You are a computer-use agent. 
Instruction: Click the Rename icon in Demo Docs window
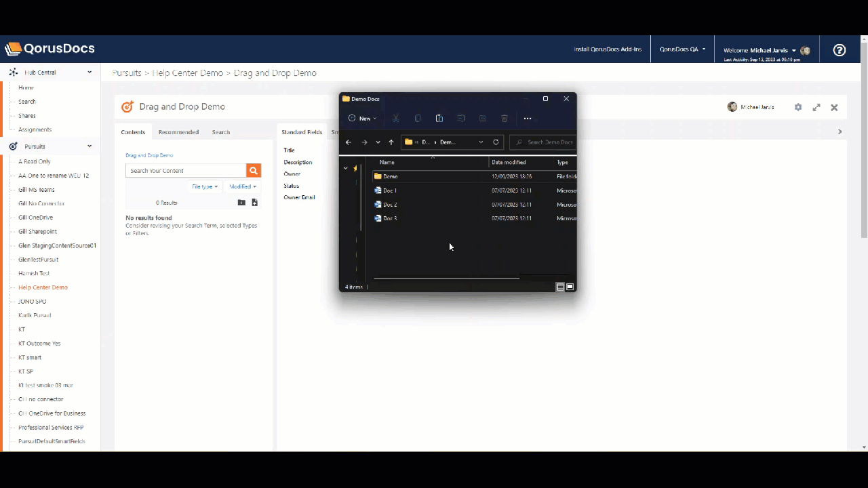(x=460, y=118)
